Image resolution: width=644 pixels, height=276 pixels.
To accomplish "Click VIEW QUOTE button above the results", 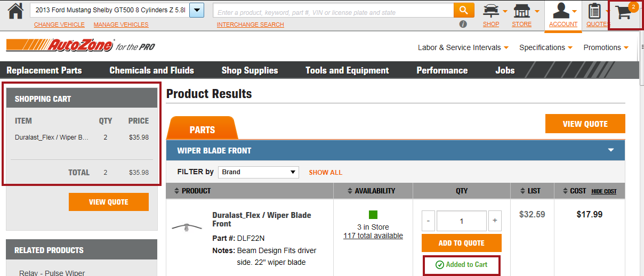I will click(x=585, y=124).
